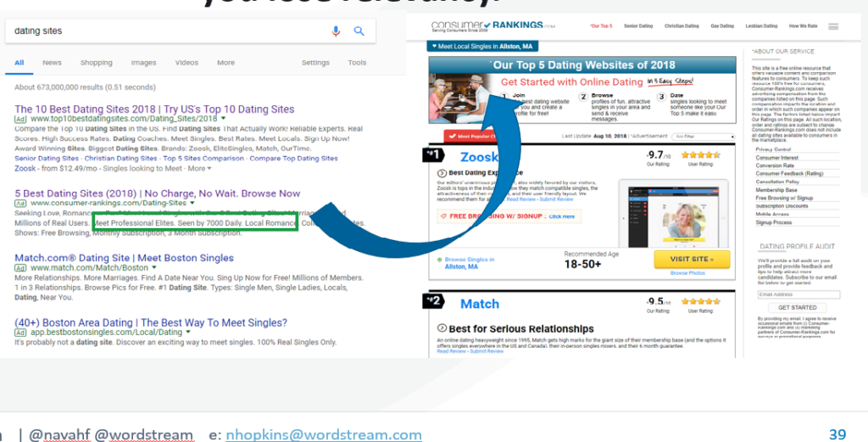Click Subscription Discounts in sidebar list

(x=782, y=206)
